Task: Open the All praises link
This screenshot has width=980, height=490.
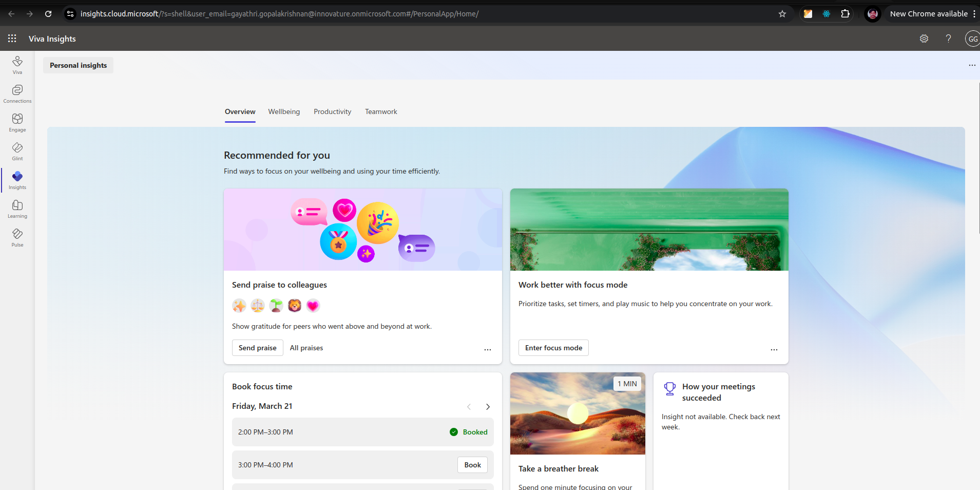Action: point(306,348)
